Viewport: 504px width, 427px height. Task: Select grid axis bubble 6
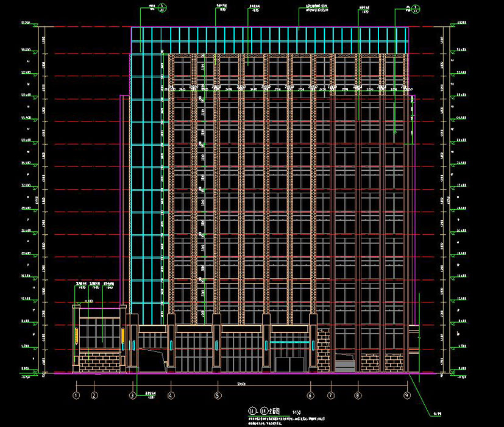[310, 395]
